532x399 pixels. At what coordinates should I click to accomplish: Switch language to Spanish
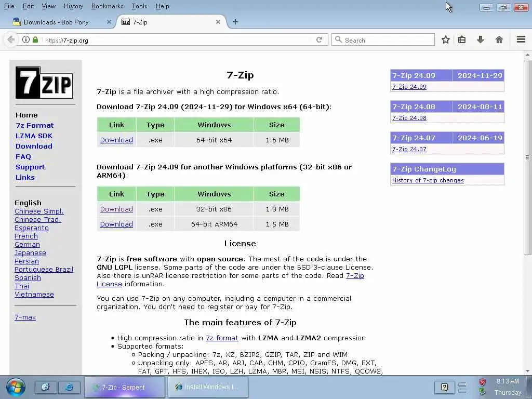(x=28, y=277)
